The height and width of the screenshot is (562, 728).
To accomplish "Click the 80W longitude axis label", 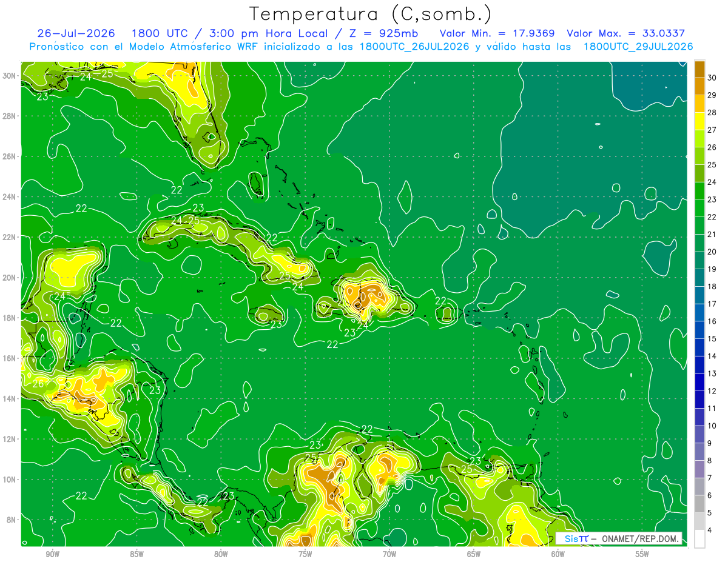I will [x=221, y=554].
